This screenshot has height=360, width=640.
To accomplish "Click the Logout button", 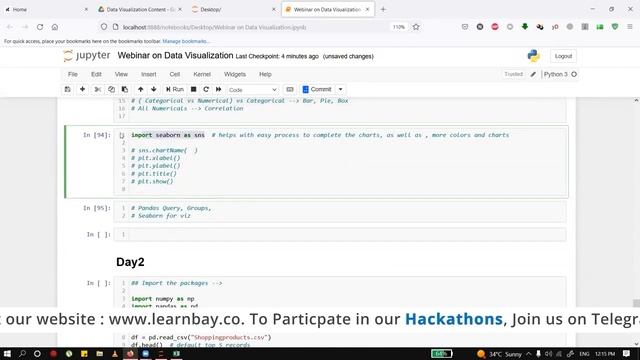I will point(563,56).
